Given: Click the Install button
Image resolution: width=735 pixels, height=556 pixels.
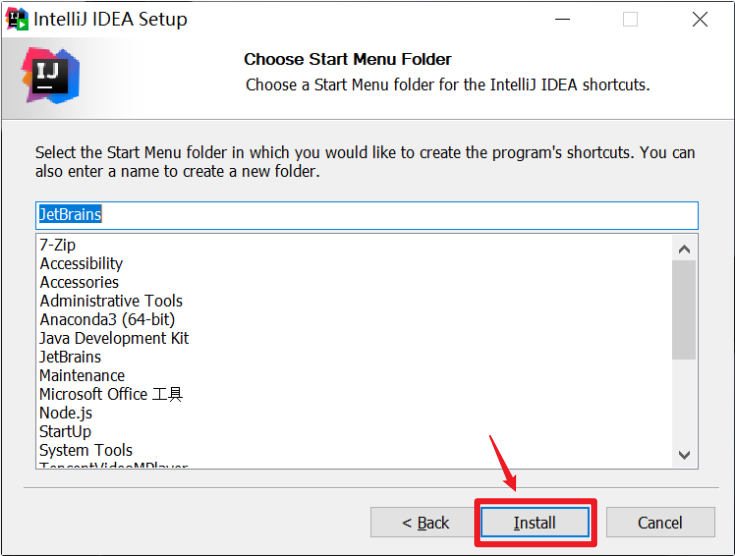Looking at the screenshot, I should point(535,522).
